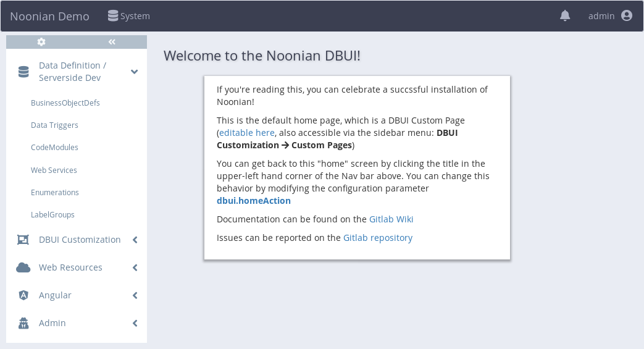644x349 pixels.
Task: Collapse sidebar with double-chevron icon
Action: 112,42
